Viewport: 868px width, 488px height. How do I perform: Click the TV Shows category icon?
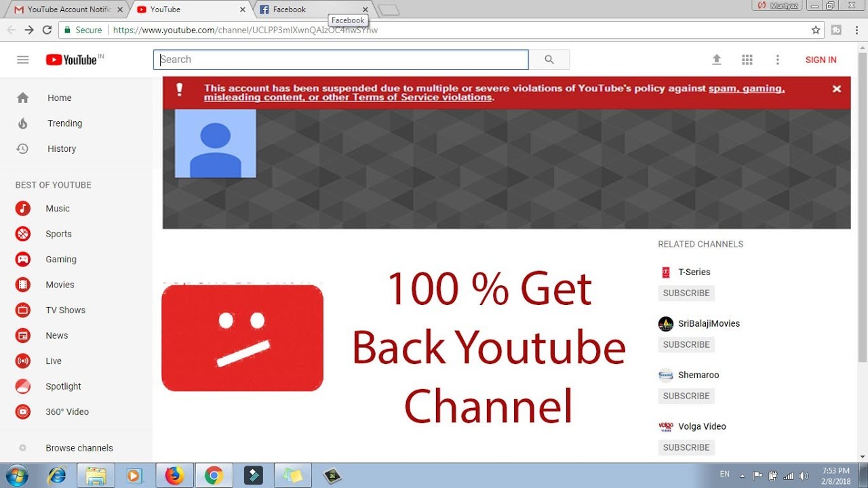click(x=23, y=310)
